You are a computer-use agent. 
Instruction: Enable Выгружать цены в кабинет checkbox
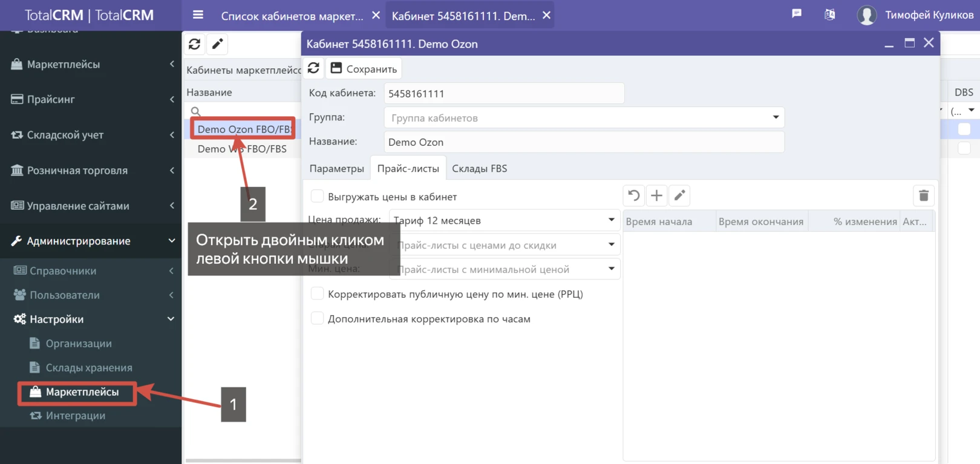[x=317, y=196]
